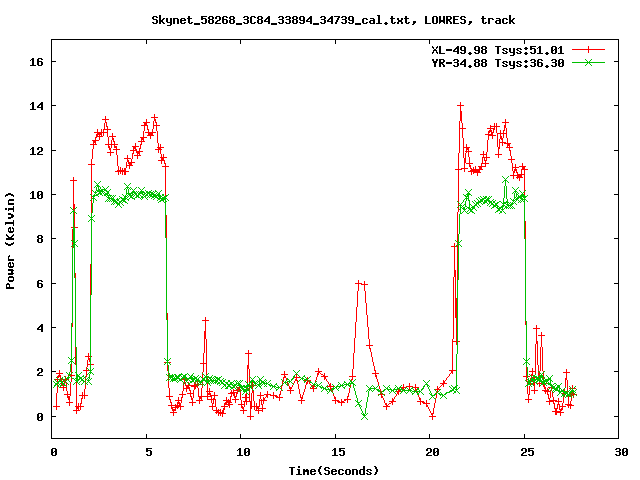Screen dimensions: 640x480
Task: Click the x-axis tick label 5
Action: click(x=148, y=452)
